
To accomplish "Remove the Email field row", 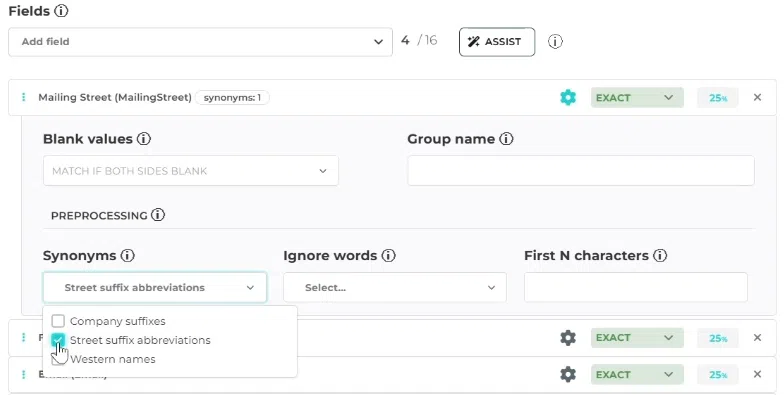I will point(757,374).
